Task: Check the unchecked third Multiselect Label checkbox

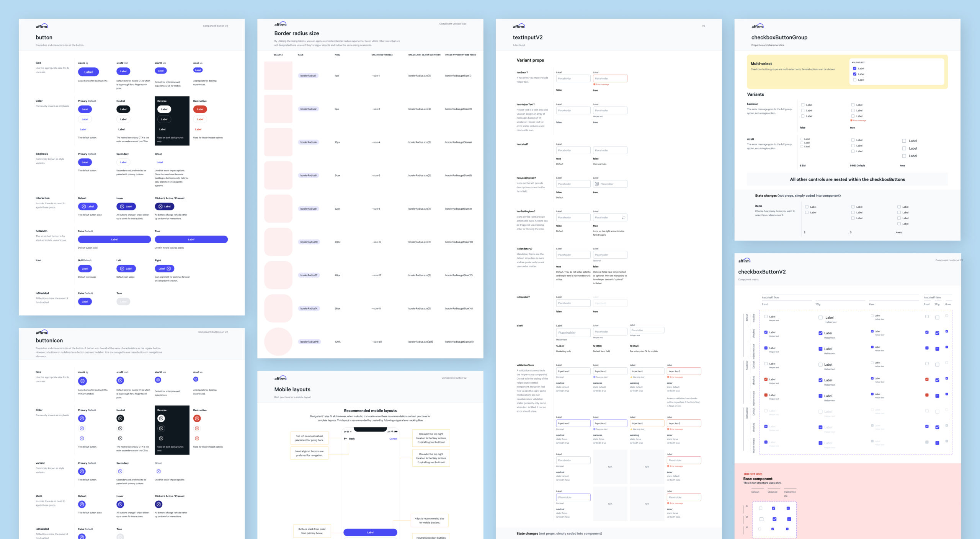Action: click(x=854, y=80)
